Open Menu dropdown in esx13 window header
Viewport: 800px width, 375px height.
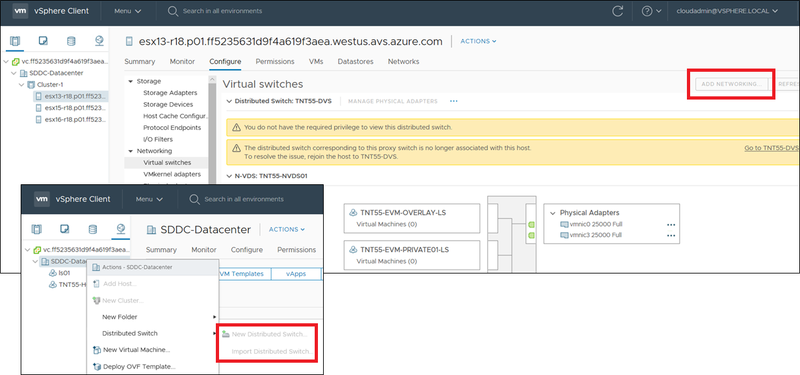click(x=128, y=11)
